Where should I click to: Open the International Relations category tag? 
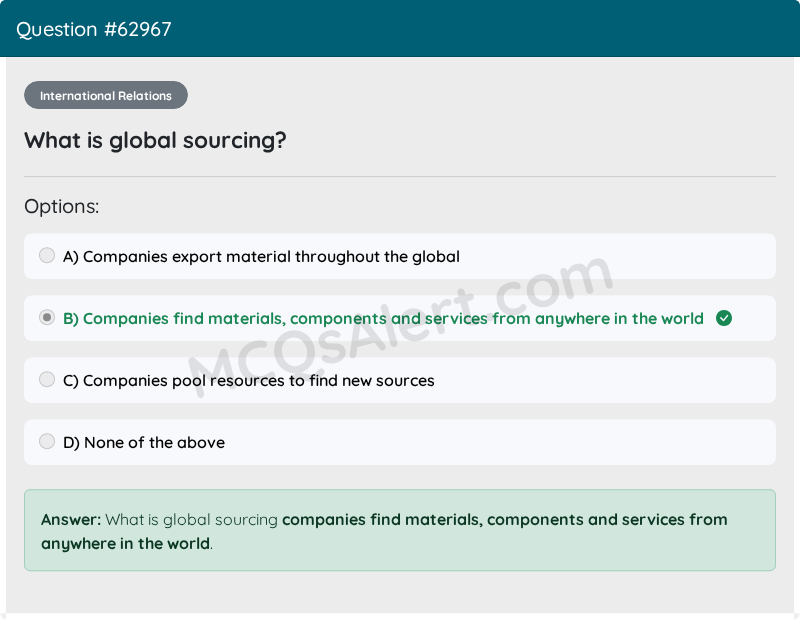(106, 95)
